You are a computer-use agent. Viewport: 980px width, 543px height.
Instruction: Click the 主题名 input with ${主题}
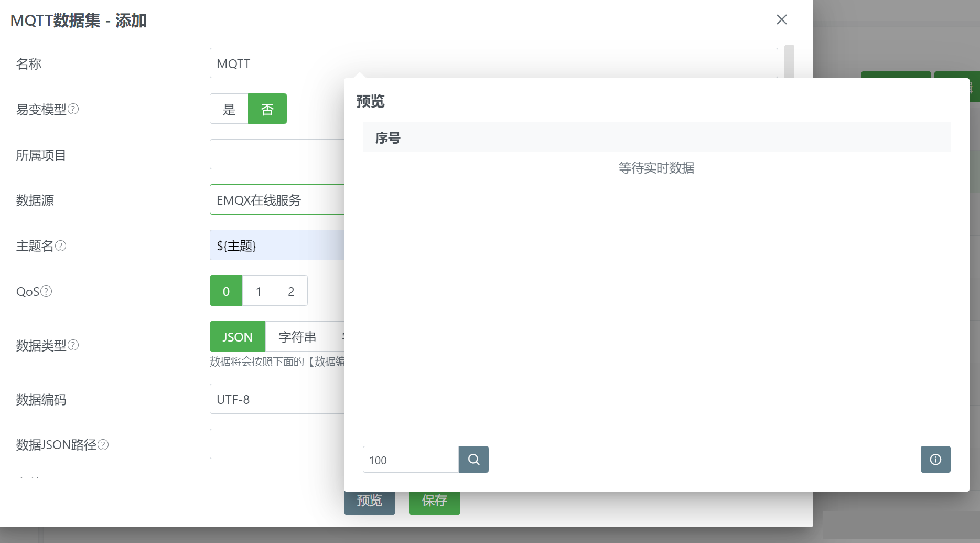pos(277,245)
